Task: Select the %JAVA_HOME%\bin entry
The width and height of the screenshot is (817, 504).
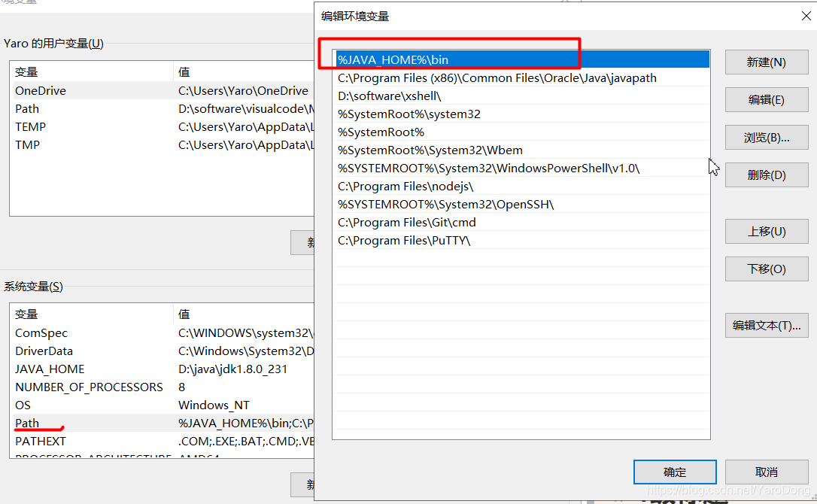Action: click(x=521, y=59)
